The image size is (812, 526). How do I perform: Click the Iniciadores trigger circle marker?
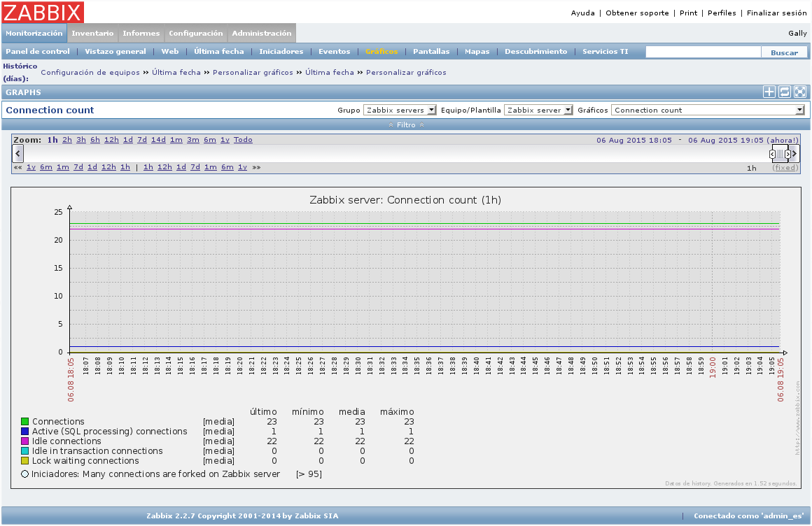tap(25, 474)
